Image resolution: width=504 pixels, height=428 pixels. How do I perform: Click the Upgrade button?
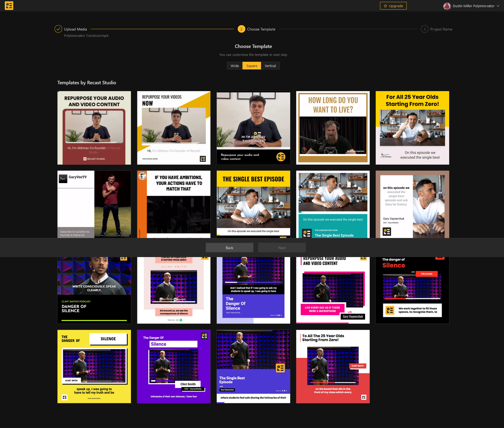[x=393, y=6]
